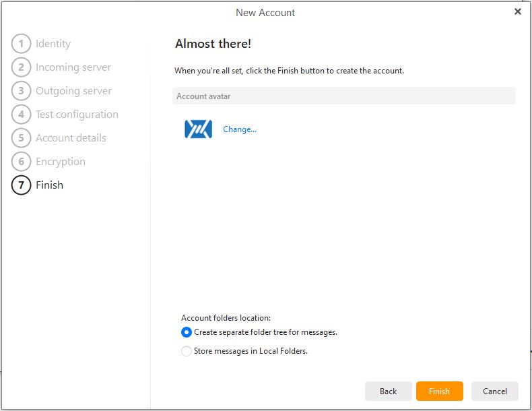Click the step 6 number circle
532x411 pixels.
tap(21, 162)
